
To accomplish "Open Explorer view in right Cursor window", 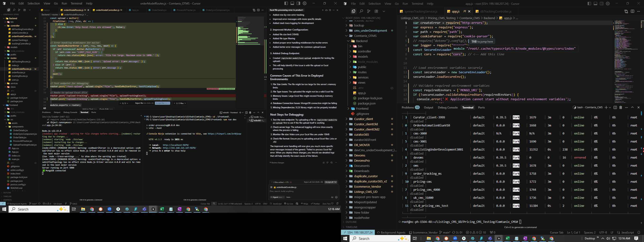I will [353, 11].
